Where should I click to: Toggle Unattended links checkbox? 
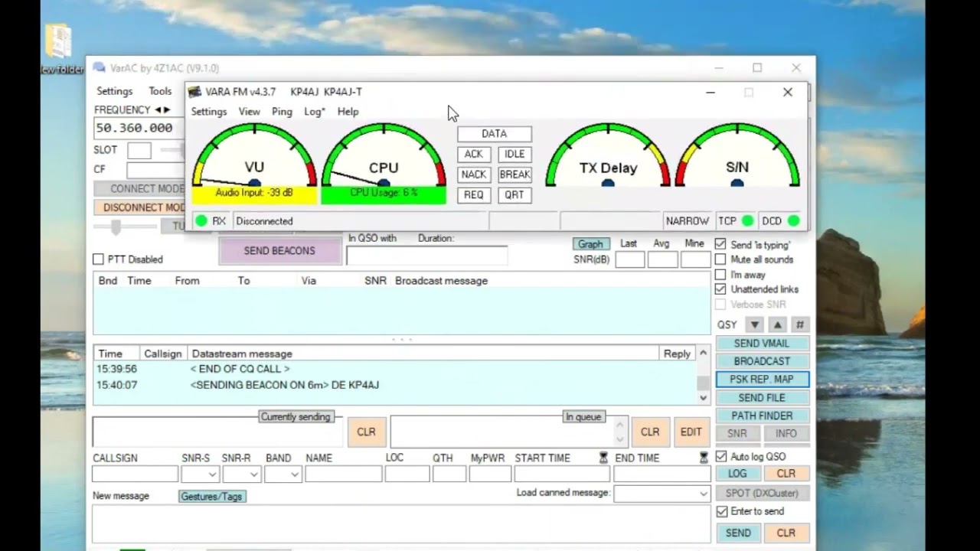(x=720, y=289)
